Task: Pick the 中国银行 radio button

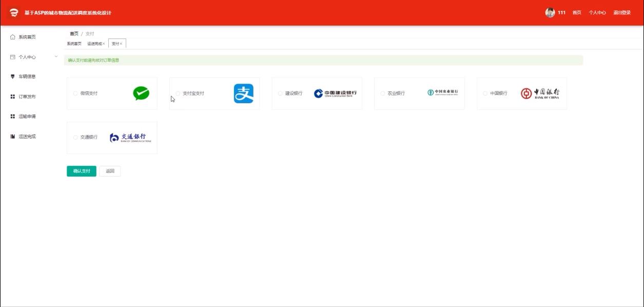Action: click(485, 93)
